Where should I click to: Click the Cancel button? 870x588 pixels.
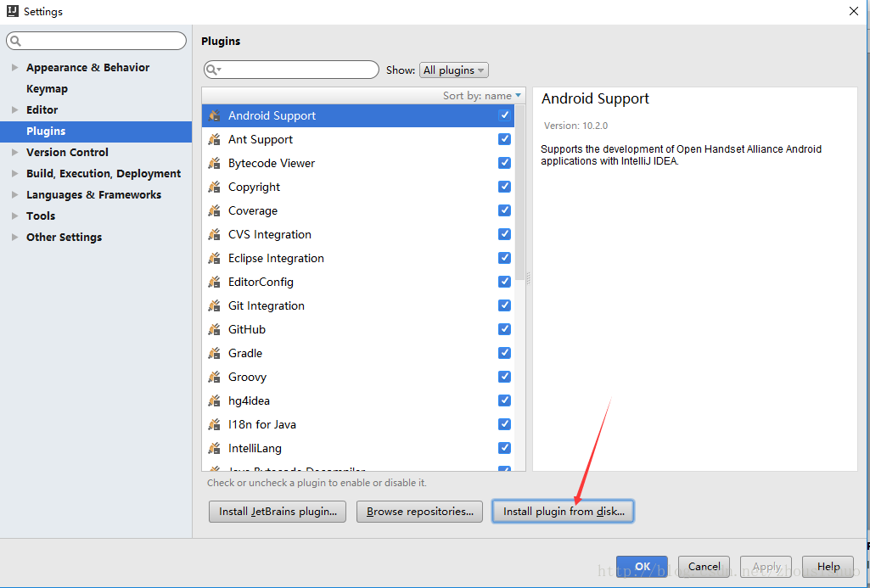pos(704,567)
